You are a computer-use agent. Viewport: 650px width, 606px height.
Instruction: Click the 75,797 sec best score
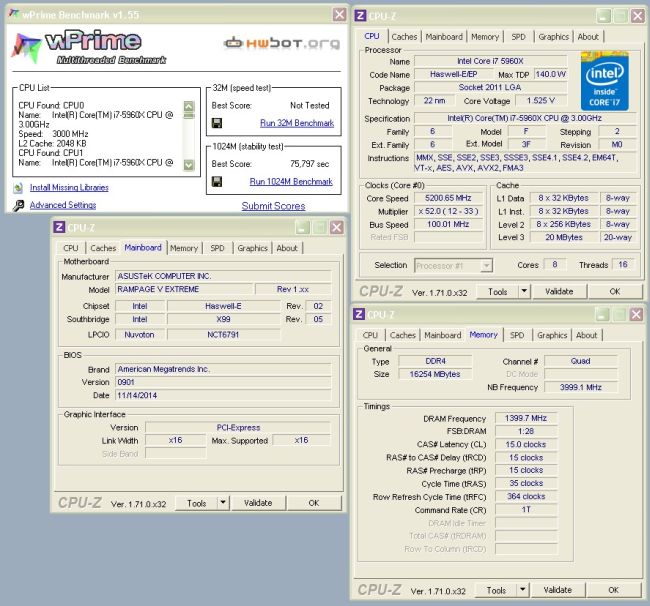(309, 164)
